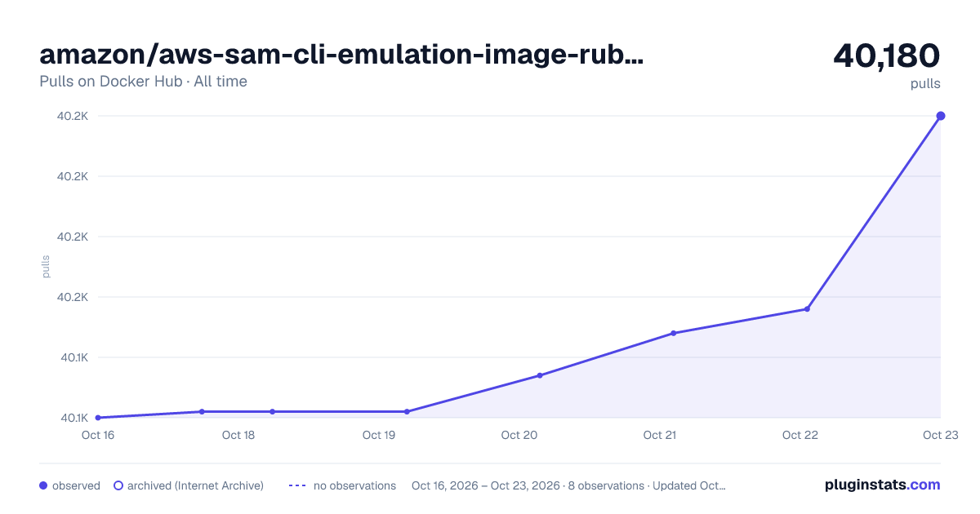Select the Oct 21 data point on line
This screenshot has width=980, height=514.
point(673,333)
